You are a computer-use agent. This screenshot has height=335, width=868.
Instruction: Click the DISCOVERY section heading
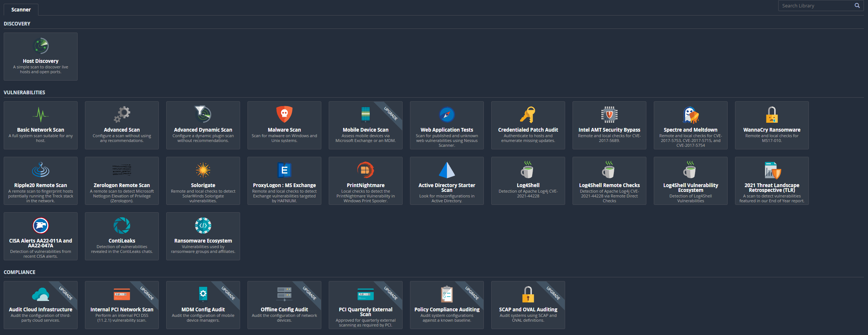[17, 24]
